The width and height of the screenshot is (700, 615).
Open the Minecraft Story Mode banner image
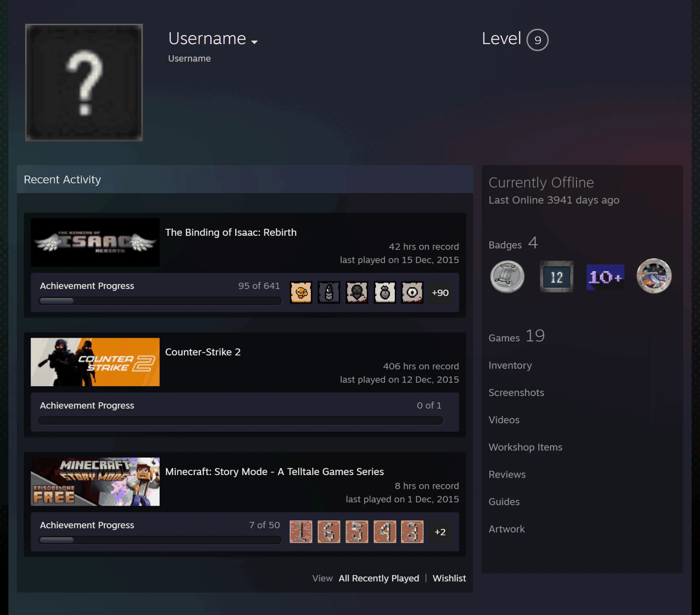(x=95, y=481)
